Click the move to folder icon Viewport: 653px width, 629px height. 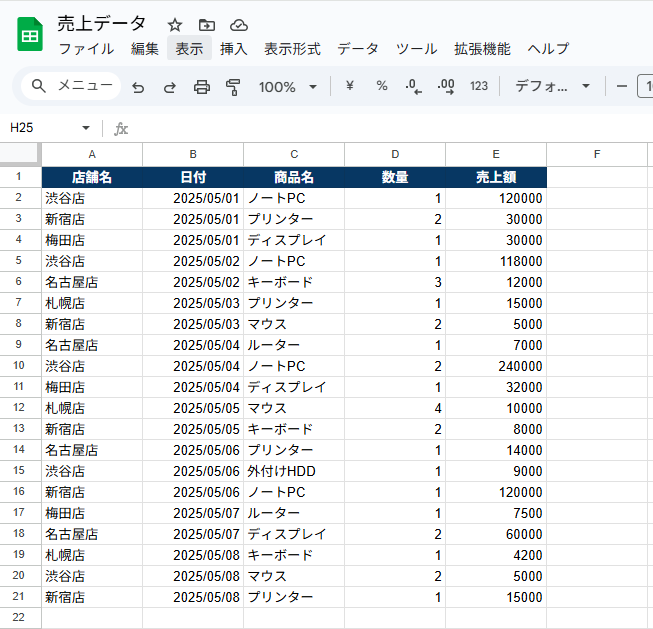click(207, 25)
